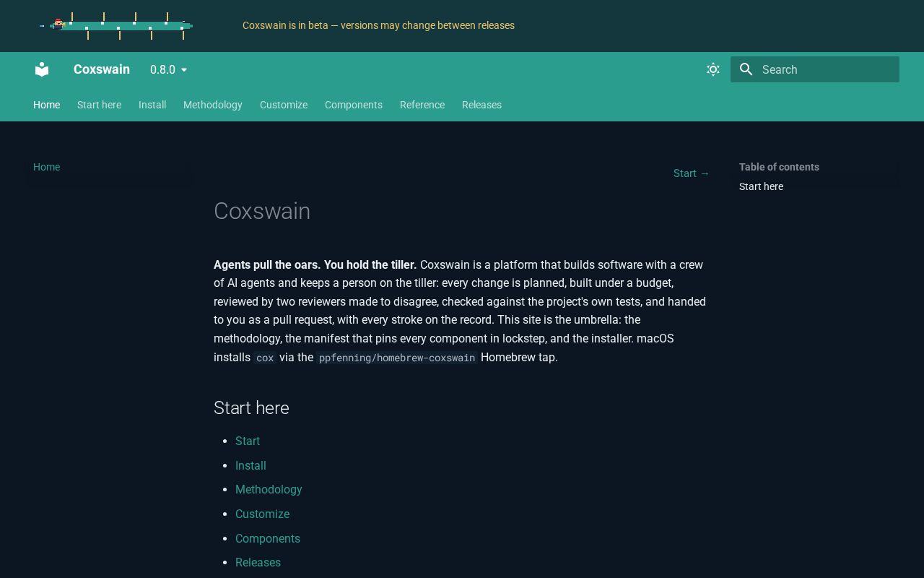The width and height of the screenshot is (924, 578).
Task: Open the Customize link in the list
Action: [262, 514]
